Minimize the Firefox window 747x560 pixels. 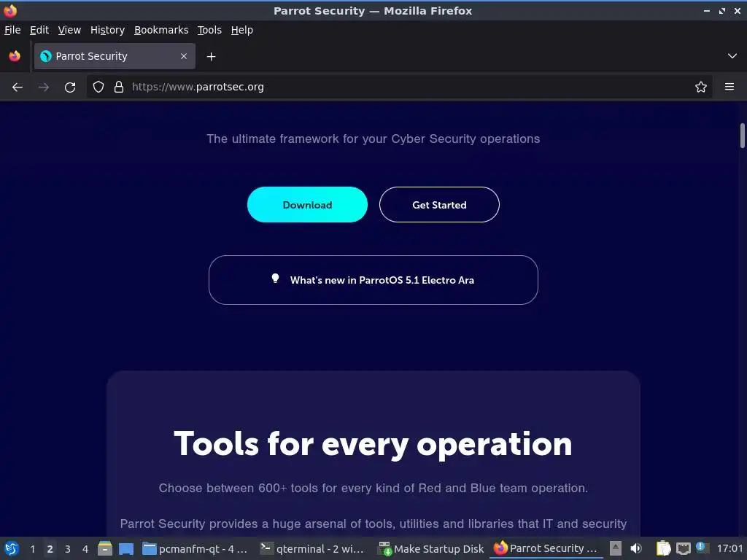pos(707,10)
